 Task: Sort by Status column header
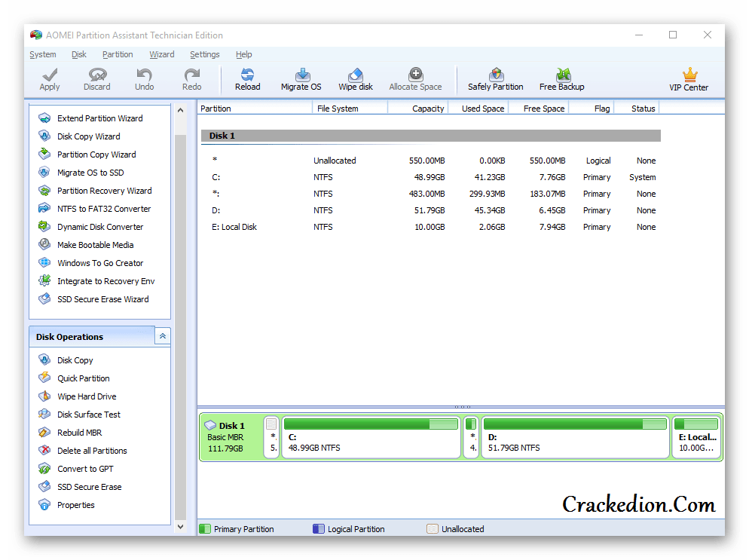tap(636, 109)
